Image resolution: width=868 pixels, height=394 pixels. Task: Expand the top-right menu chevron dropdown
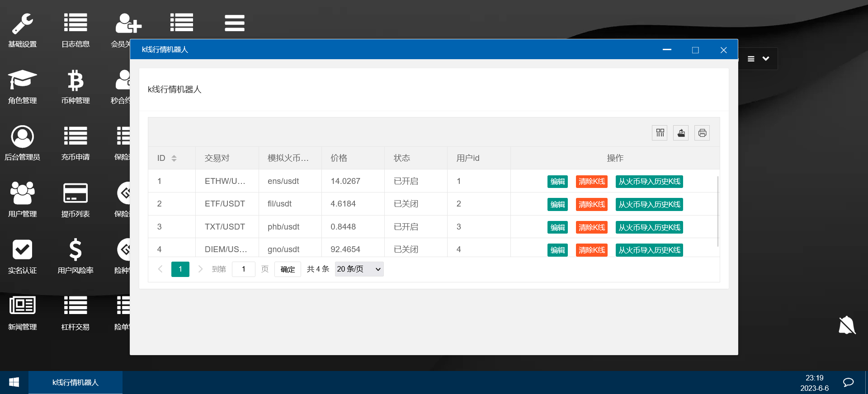pyautogui.click(x=765, y=59)
